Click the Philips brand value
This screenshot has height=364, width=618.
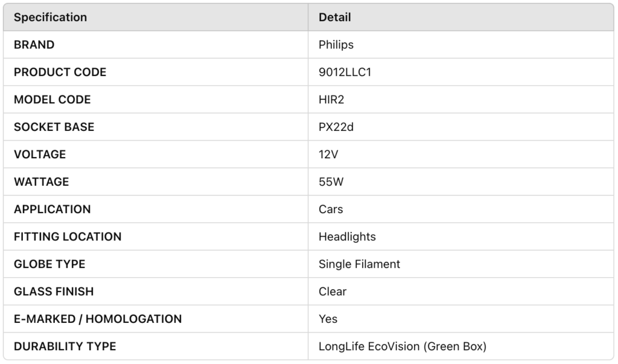[336, 45]
